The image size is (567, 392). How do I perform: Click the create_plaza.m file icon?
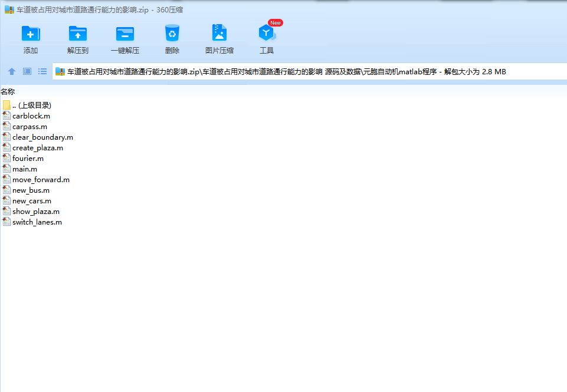6,147
